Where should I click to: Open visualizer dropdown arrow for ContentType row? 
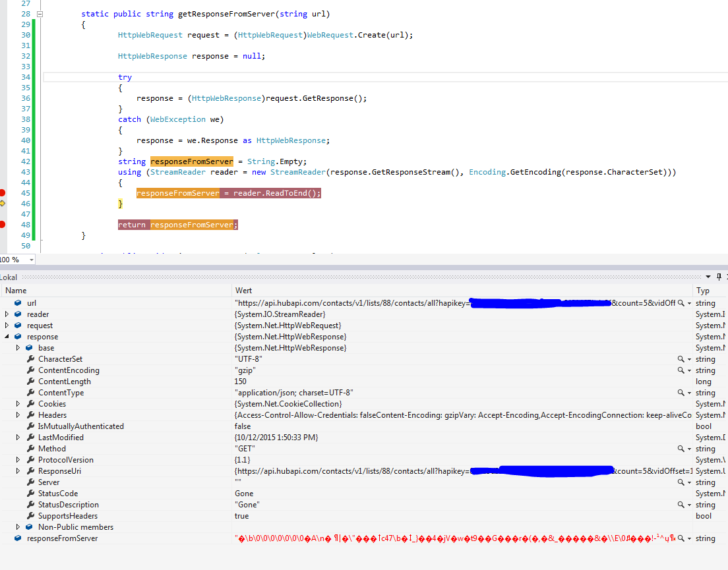(x=690, y=393)
